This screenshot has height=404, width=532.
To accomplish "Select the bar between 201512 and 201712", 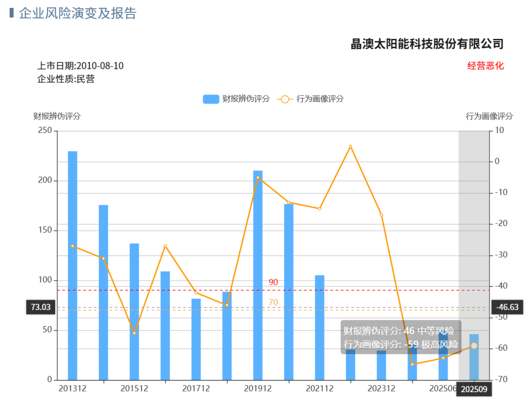I will tap(165, 326).
